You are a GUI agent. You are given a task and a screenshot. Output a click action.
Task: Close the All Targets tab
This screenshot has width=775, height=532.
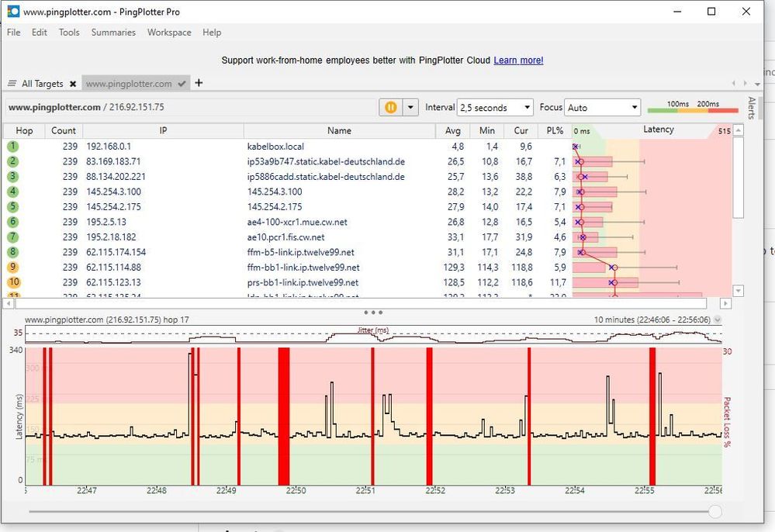73,84
